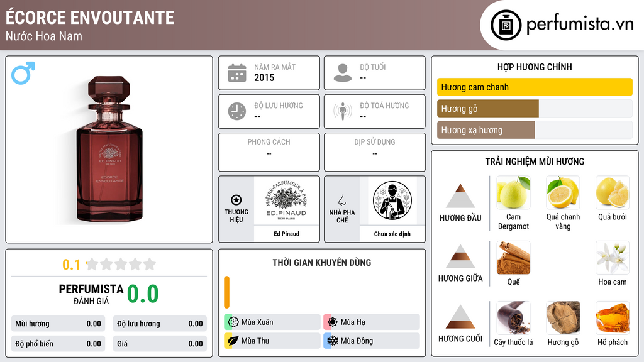Click the Hợp hương chính heading

(535, 67)
